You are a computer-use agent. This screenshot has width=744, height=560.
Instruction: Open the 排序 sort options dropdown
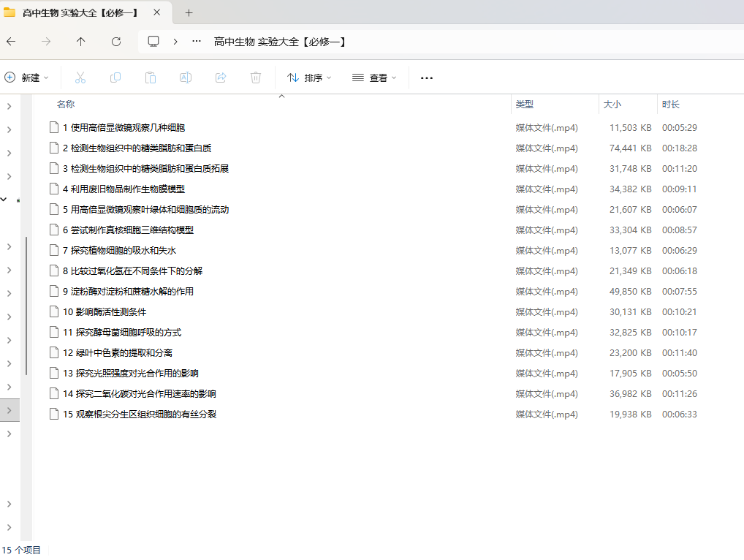click(x=309, y=77)
